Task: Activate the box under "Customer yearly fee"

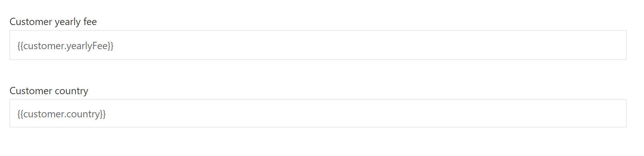Action: tap(318, 45)
